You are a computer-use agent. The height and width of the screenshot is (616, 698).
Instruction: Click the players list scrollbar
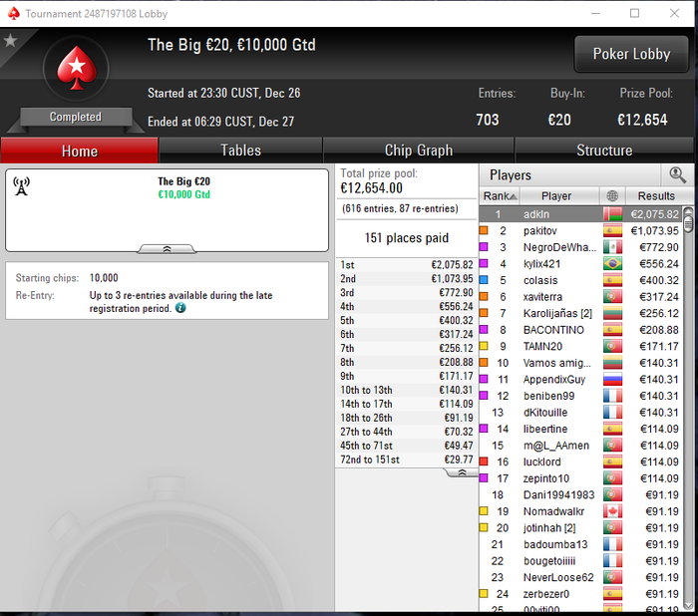[688, 408]
